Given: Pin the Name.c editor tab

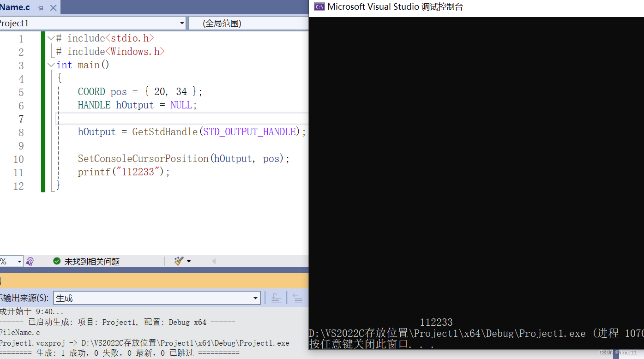Looking at the screenshot, I should click(x=40, y=7).
